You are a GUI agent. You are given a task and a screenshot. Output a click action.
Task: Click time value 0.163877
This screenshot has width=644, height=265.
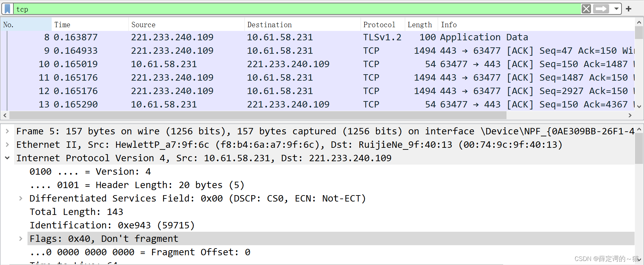click(76, 37)
